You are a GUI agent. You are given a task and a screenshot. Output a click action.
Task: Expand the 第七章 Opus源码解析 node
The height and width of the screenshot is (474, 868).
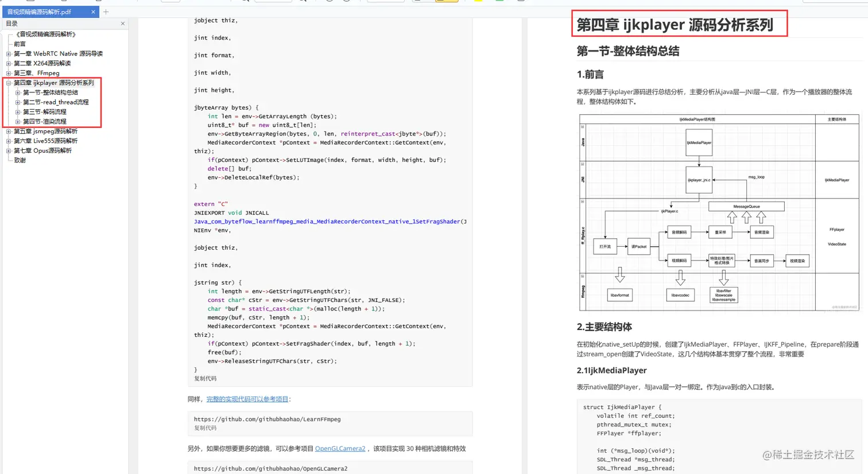9,151
